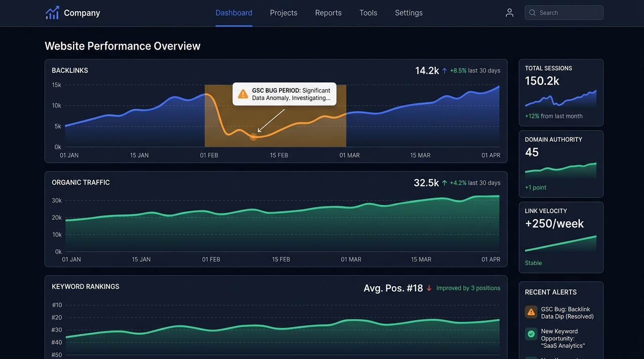Viewport: 644px width, 359px height.
Task: Click the KEYWORD RANKINGS card title
Action: [x=86, y=287]
